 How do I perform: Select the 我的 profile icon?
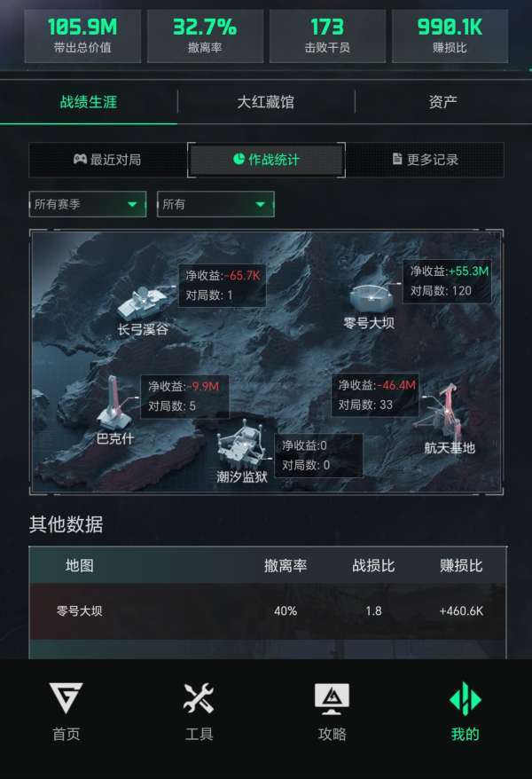465,698
